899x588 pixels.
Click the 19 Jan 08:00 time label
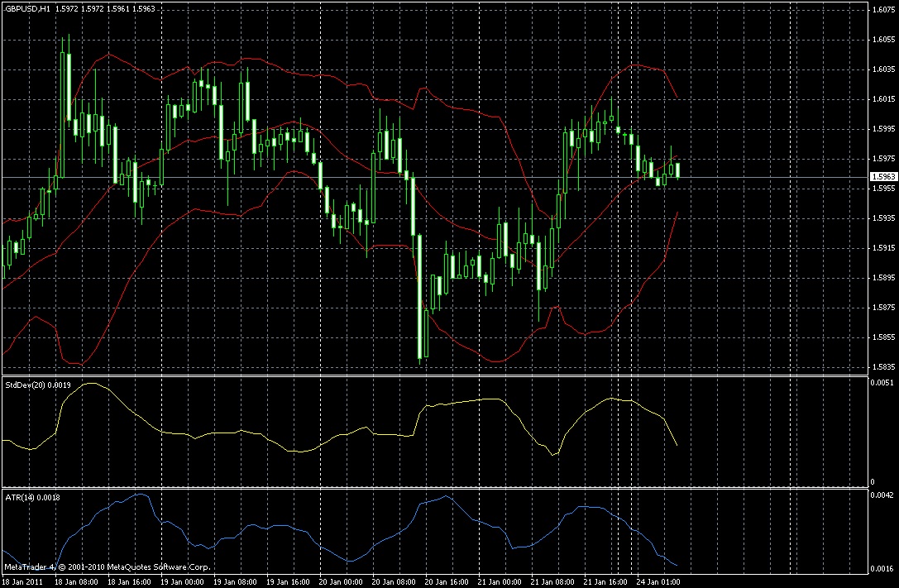(x=235, y=582)
